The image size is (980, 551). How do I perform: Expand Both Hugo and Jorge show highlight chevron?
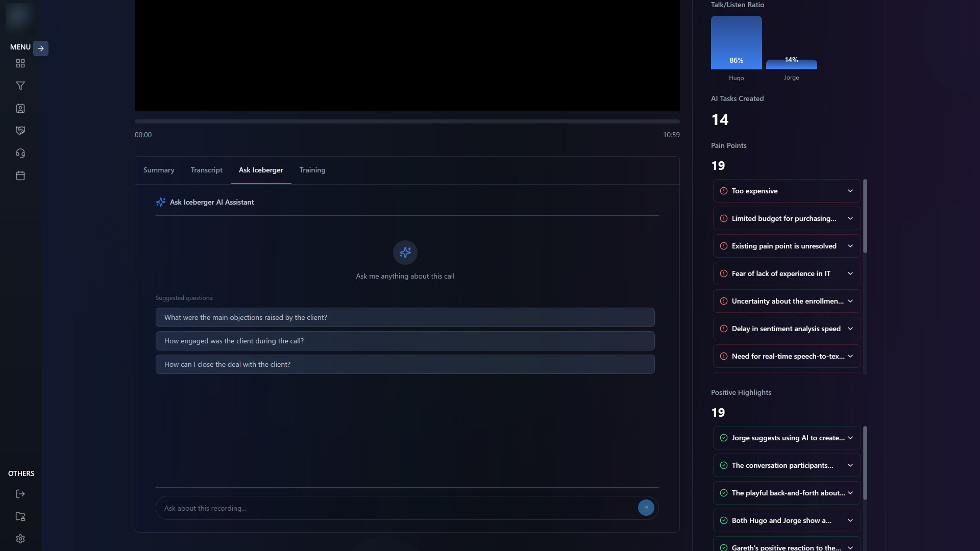point(850,520)
